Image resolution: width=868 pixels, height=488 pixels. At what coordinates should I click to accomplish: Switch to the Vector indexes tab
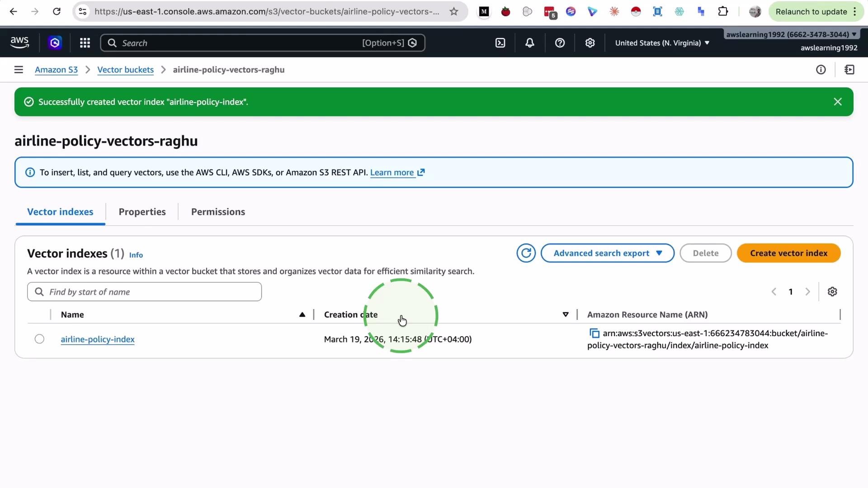tap(60, 212)
